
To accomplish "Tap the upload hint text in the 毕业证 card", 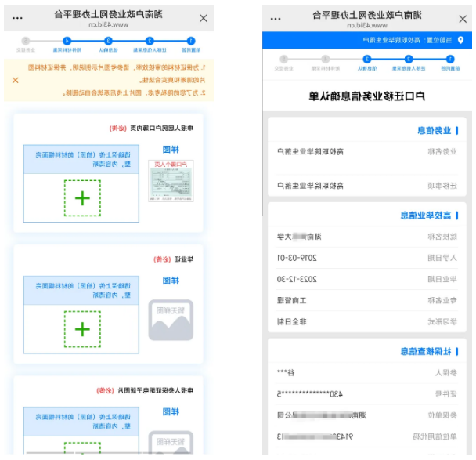I will pyautogui.click(x=83, y=291).
